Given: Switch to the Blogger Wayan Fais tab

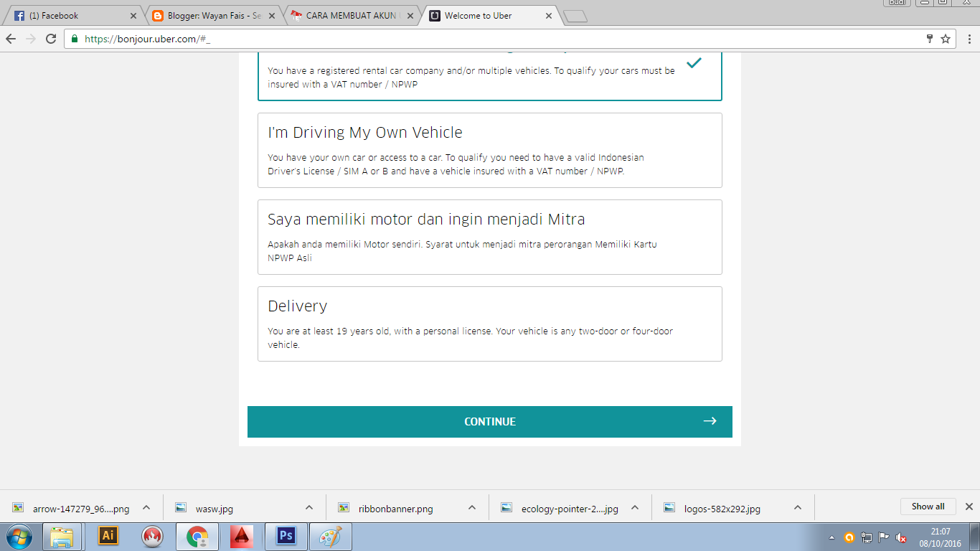Looking at the screenshot, I should point(212,15).
